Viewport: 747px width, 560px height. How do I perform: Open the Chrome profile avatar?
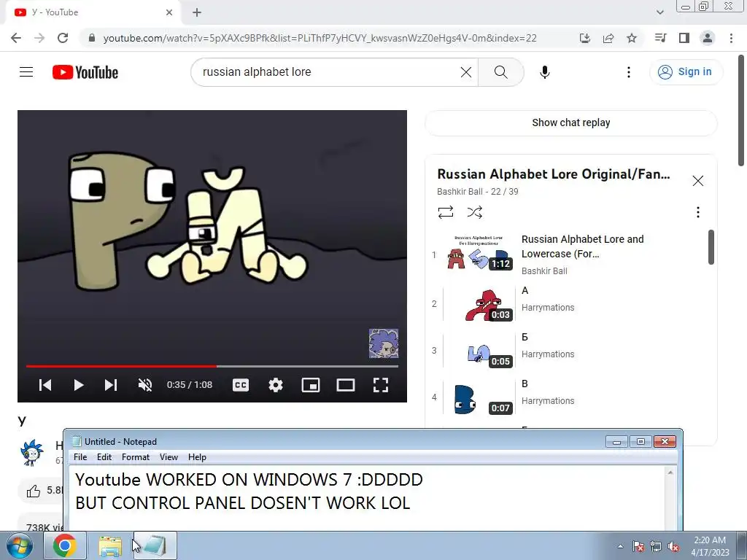pyautogui.click(x=708, y=38)
